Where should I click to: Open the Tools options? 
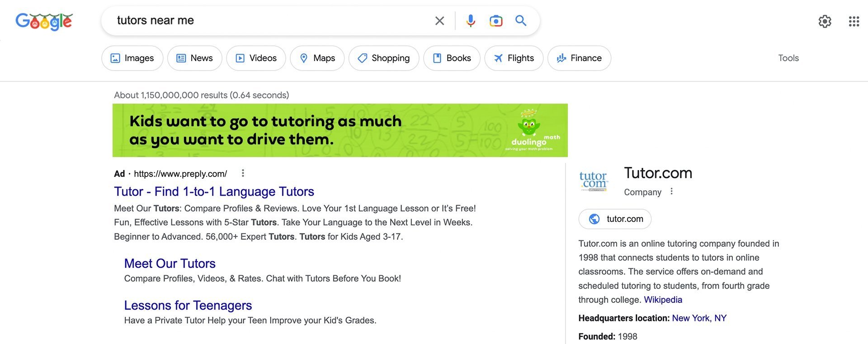pos(788,58)
